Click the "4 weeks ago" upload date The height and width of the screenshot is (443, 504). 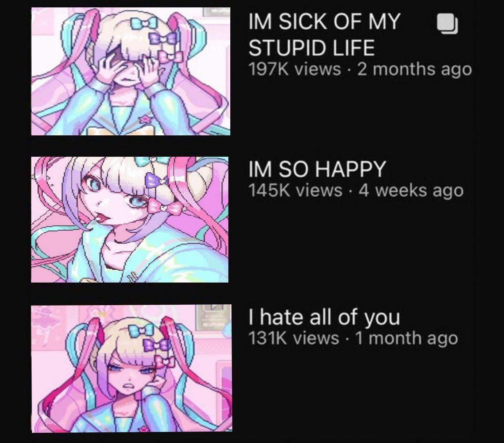tap(411, 190)
